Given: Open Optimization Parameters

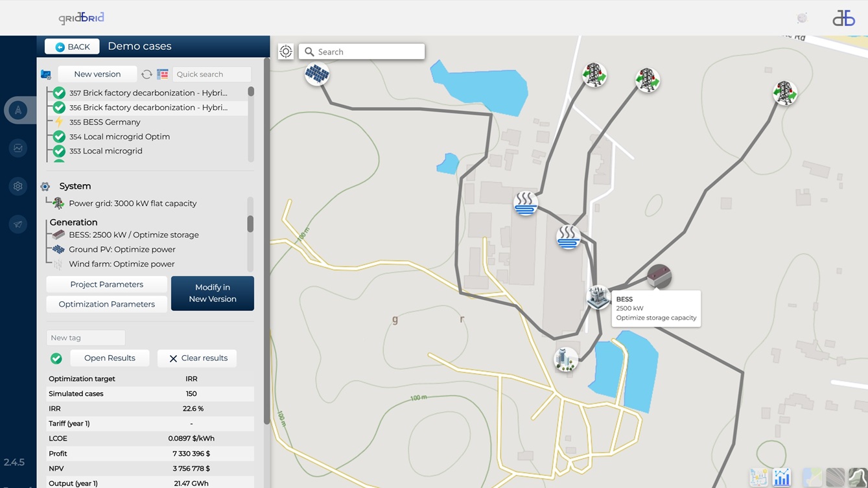Looking at the screenshot, I should pyautogui.click(x=106, y=304).
